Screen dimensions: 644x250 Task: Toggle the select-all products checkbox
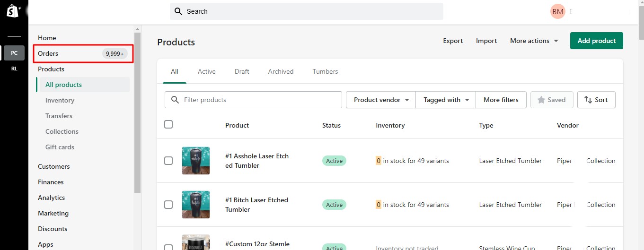click(168, 124)
